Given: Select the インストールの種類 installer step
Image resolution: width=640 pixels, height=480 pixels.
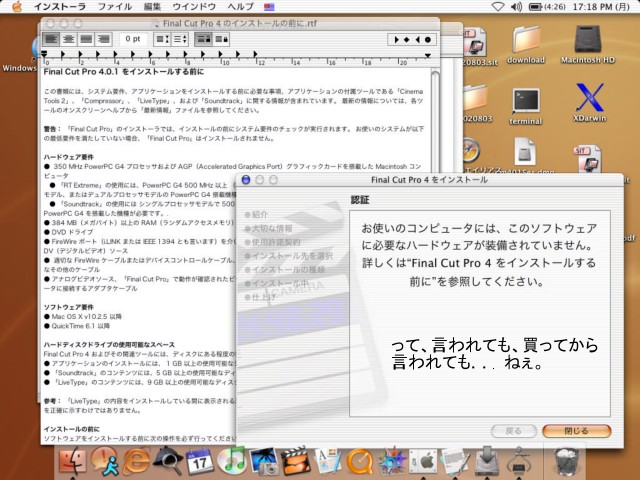Looking at the screenshot, I should coord(284,270).
